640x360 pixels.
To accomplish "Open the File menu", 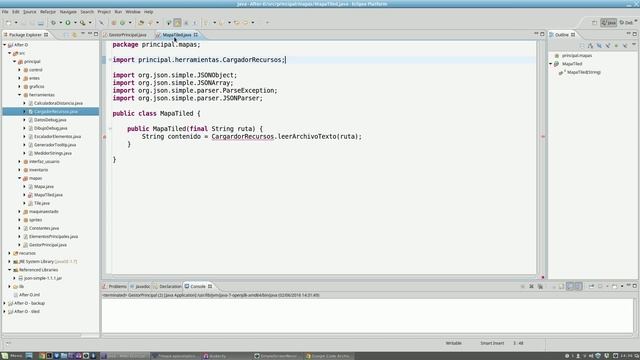I will [5, 12].
